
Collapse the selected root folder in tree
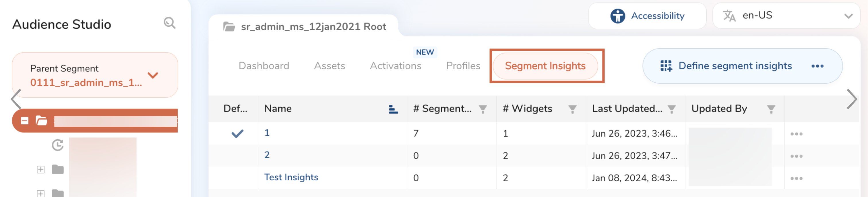[x=25, y=121]
